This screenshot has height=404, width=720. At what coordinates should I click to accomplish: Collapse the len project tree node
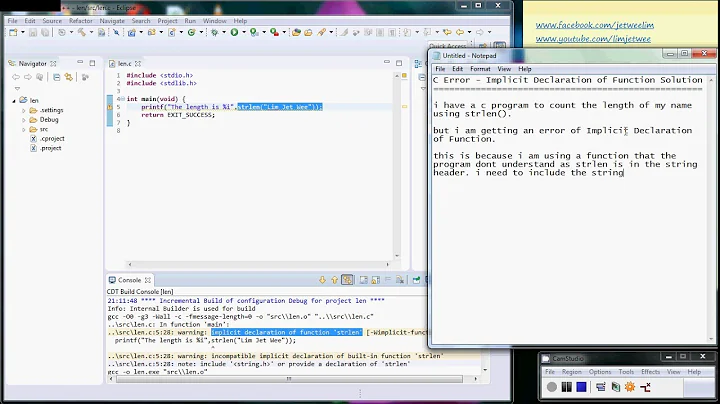14,101
